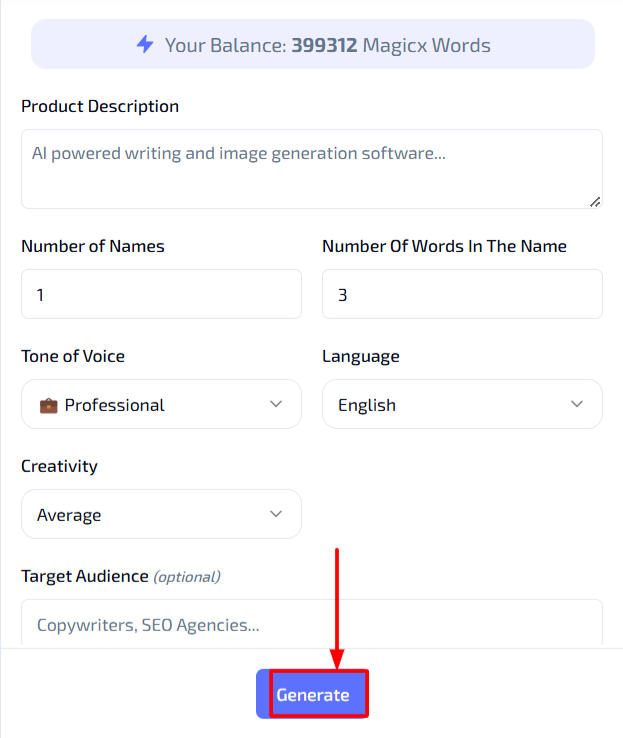Click the Number of Names label
This screenshot has width=623, height=738.
93,246
